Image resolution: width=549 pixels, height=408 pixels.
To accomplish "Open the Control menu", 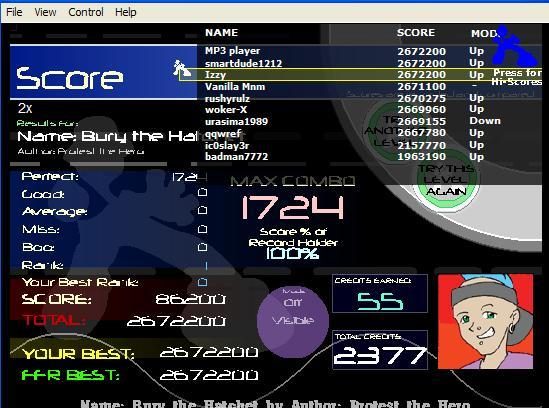I will (86, 12).
